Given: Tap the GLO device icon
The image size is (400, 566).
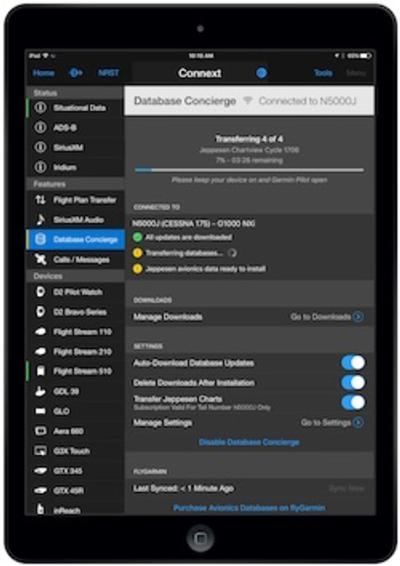Looking at the screenshot, I should click(x=40, y=411).
